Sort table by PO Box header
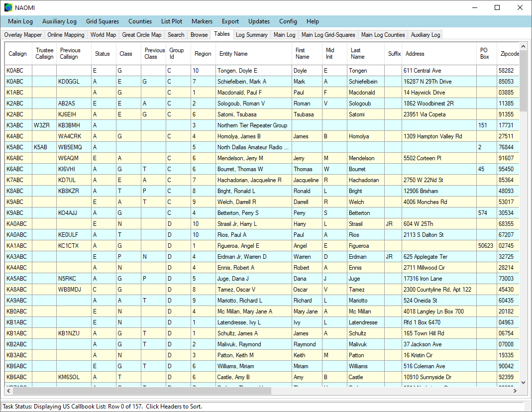The height and width of the screenshot is (412, 532). 487,54
